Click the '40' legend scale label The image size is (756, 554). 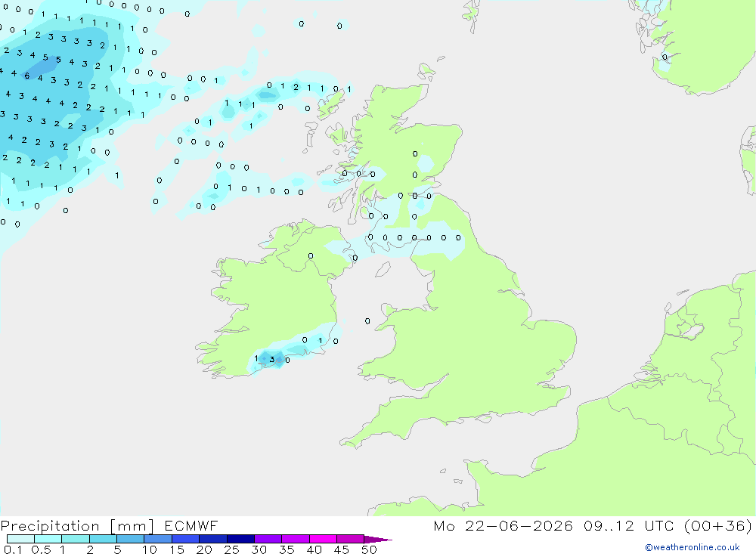(x=314, y=549)
